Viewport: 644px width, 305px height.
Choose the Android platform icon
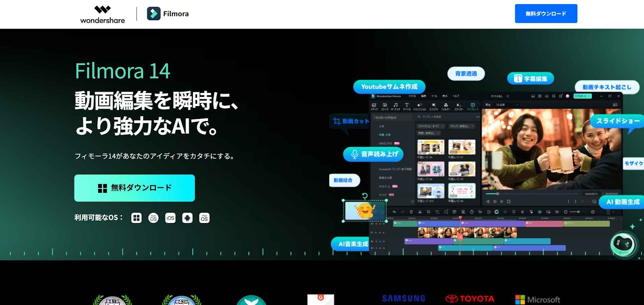pyautogui.click(x=187, y=218)
